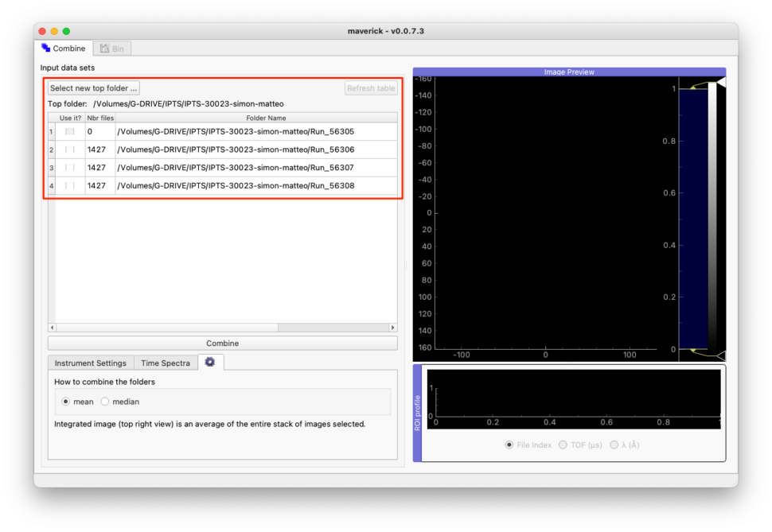Tick the Use it checkbox for Run_56307
This screenshot has width=772, height=532.
70,168
